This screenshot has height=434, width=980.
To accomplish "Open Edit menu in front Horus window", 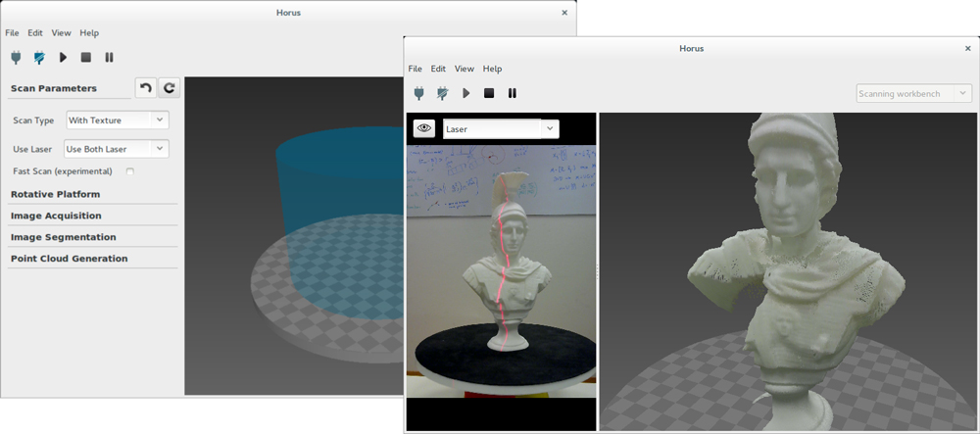I will [438, 69].
